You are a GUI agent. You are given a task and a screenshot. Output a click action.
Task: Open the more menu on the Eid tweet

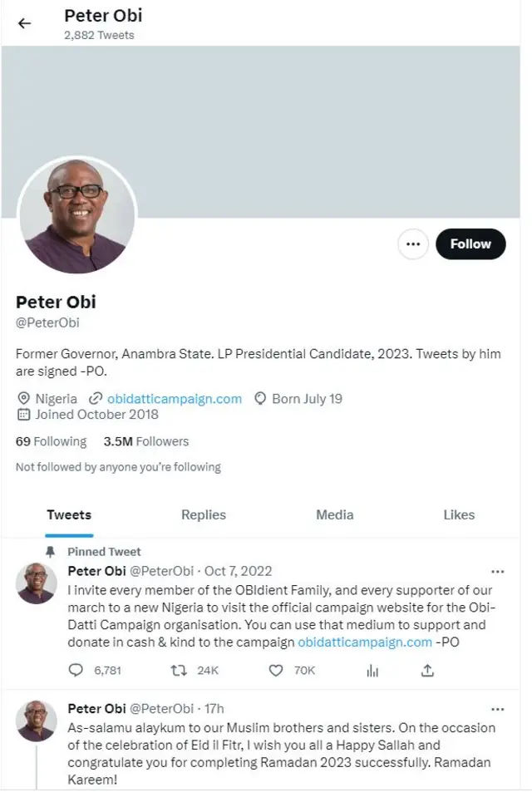pyautogui.click(x=498, y=708)
